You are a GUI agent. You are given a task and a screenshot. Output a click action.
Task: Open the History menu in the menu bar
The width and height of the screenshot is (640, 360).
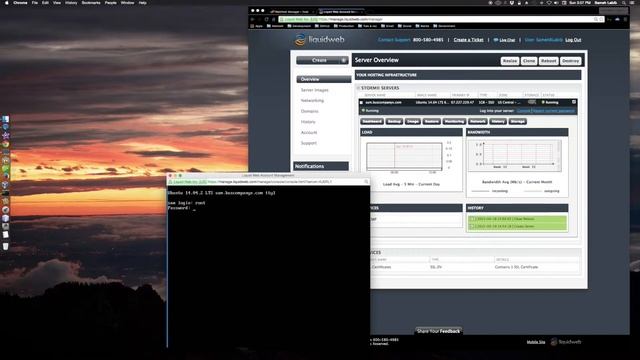click(71, 3)
